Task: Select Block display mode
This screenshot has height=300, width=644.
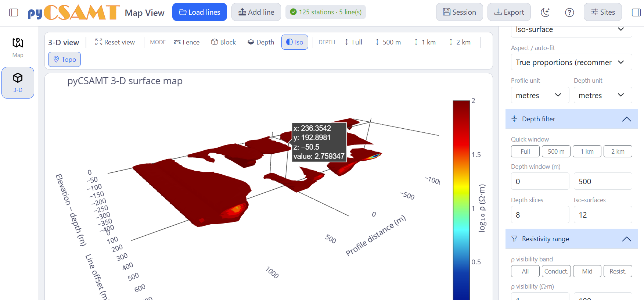Action: click(223, 42)
